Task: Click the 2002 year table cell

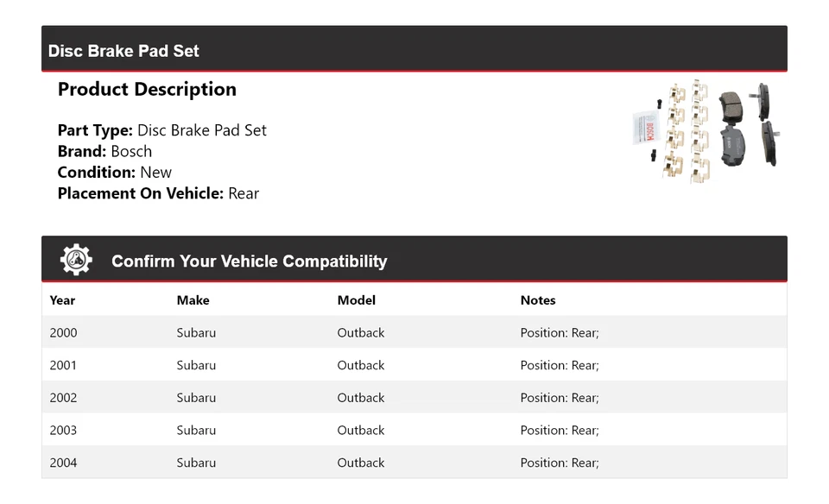Action: pos(63,398)
